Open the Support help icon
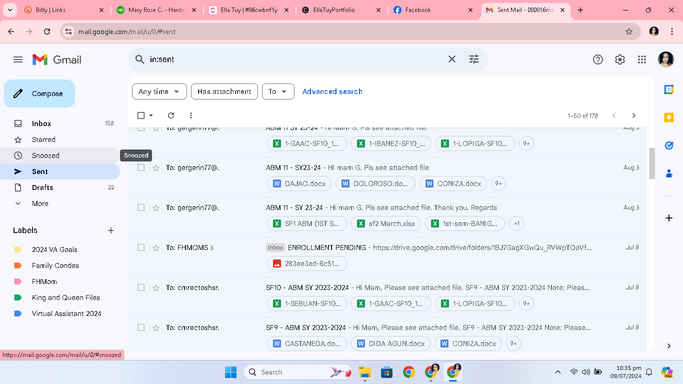The width and height of the screenshot is (683, 384). (598, 60)
